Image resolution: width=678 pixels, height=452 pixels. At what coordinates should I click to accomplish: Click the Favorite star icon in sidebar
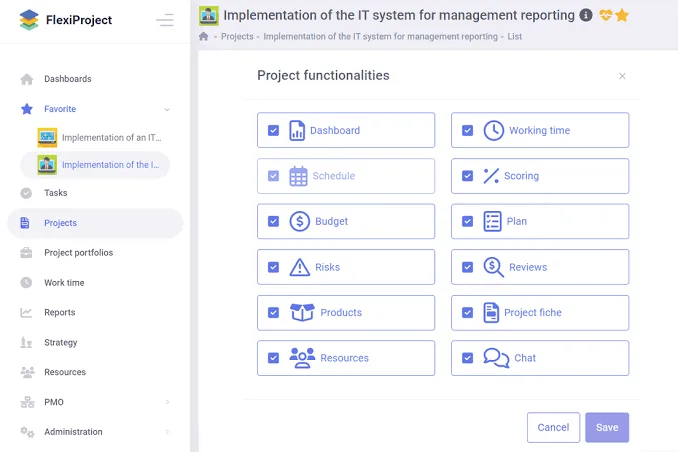point(27,109)
